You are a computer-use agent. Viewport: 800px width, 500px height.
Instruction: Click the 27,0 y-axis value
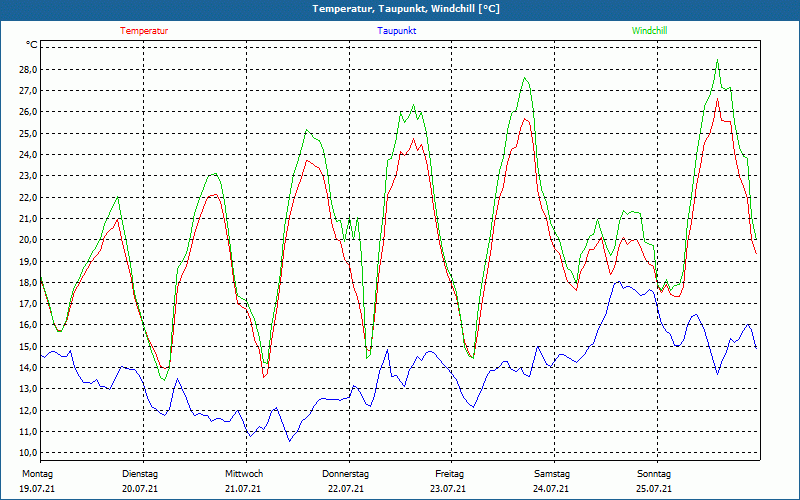(28, 90)
